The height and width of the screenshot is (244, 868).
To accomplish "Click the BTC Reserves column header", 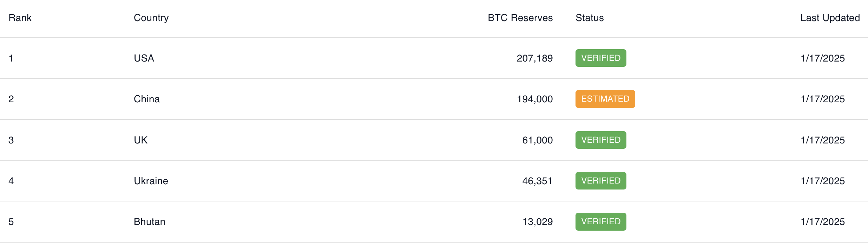I will pyautogui.click(x=520, y=18).
